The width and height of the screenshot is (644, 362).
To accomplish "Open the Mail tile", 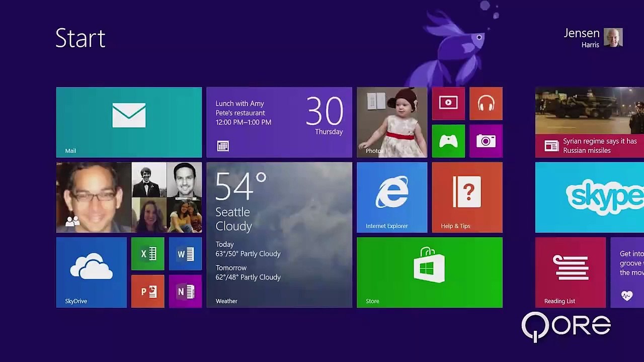I will 129,122.
